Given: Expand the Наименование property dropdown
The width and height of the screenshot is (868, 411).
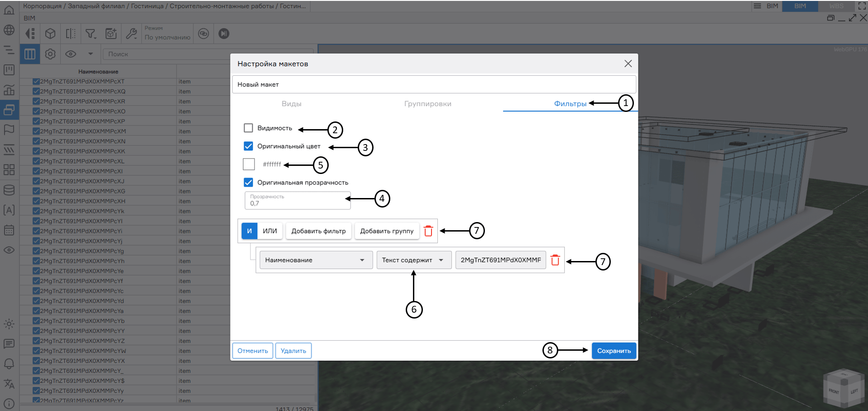Looking at the screenshot, I should pos(316,260).
